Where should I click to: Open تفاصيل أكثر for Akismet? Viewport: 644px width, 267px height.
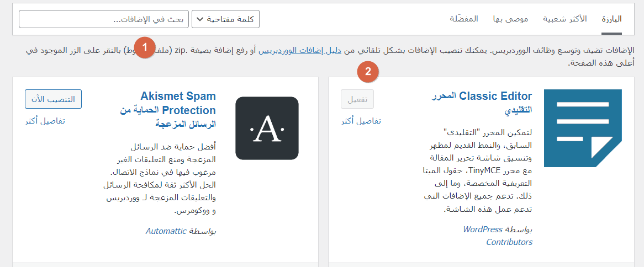(45, 121)
